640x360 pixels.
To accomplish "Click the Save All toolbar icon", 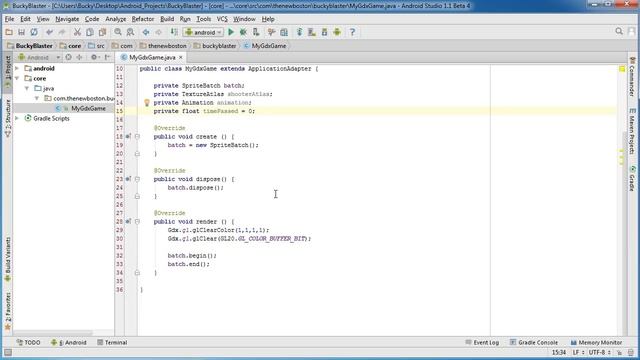I will [21, 32].
